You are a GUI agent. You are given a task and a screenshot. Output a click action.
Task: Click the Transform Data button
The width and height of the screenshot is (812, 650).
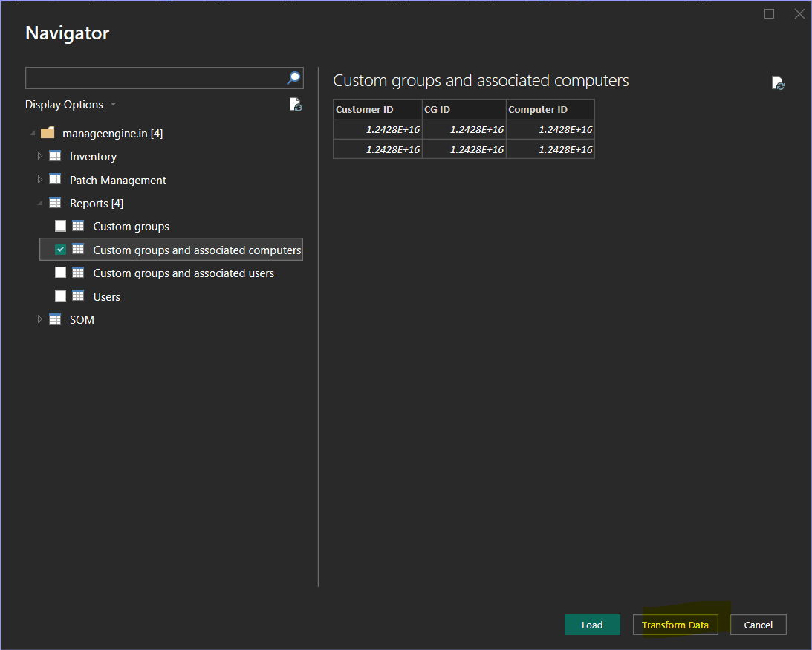[675, 625]
